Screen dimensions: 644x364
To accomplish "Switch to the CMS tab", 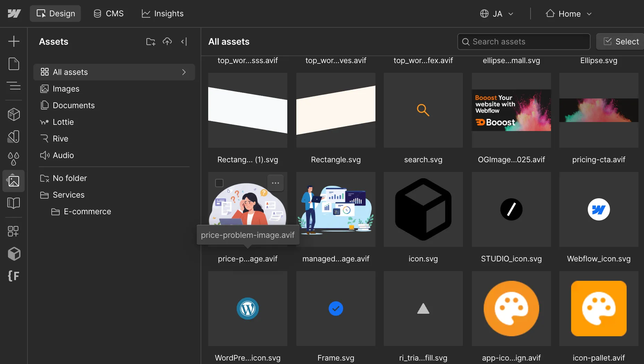I will (x=109, y=14).
